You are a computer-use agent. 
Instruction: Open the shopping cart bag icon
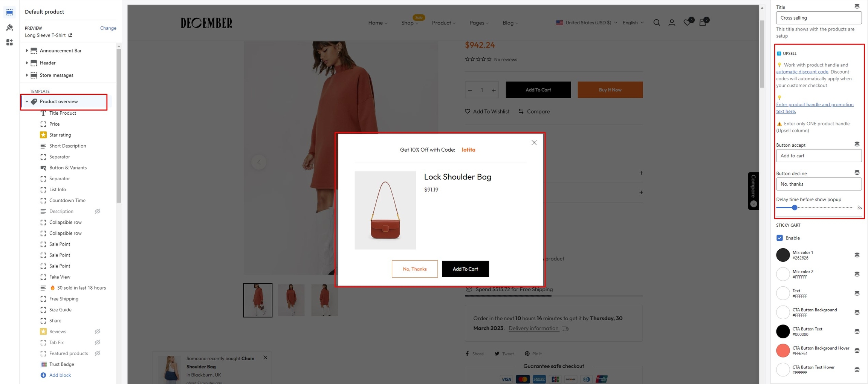click(703, 23)
